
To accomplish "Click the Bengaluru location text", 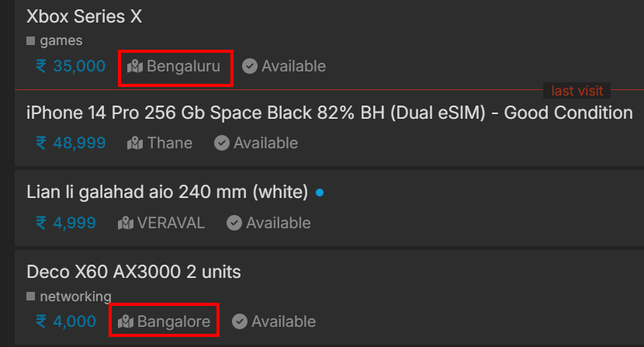I will click(x=184, y=66).
